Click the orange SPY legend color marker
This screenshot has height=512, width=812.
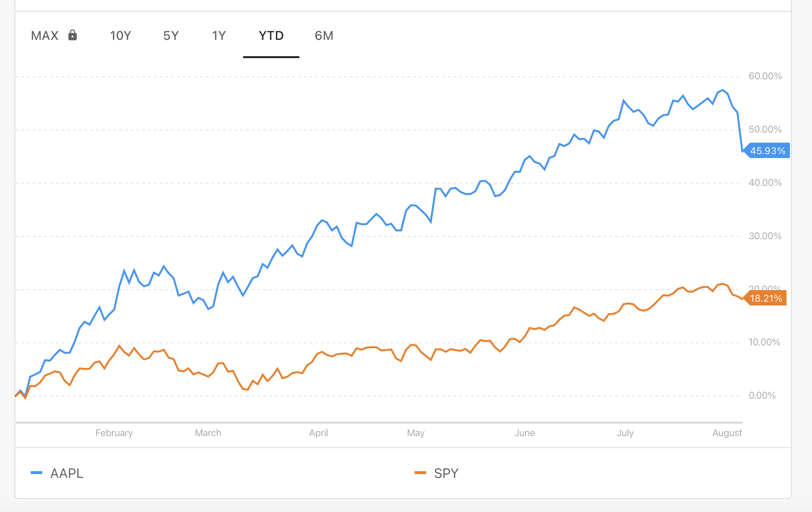(x=420, y=473)
